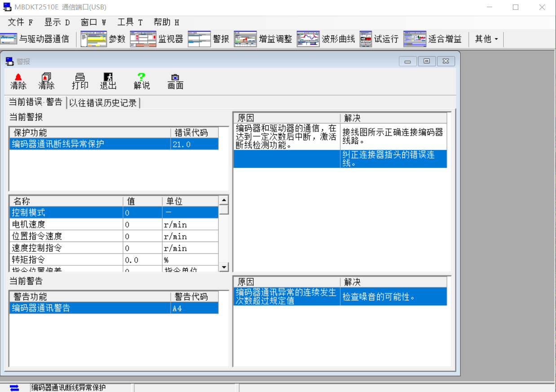Open the 适合增益 fit gain tool
Viewport: 556px width, 392px height.
(x=432, y=39)
